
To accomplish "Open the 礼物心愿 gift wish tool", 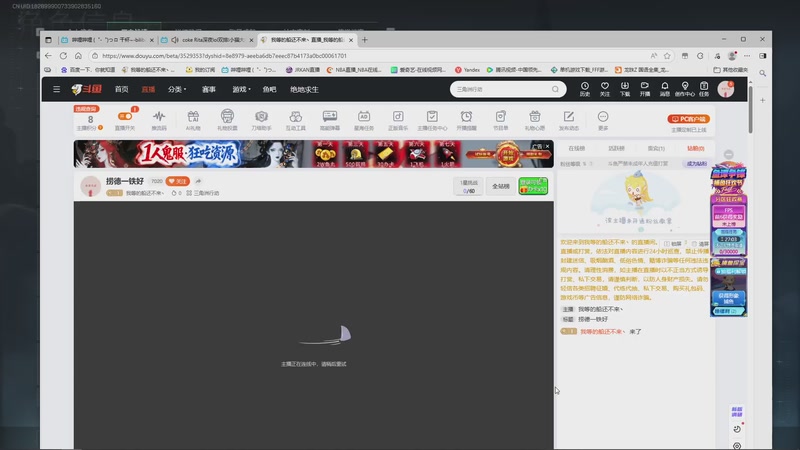I will (x=535, y=120).
